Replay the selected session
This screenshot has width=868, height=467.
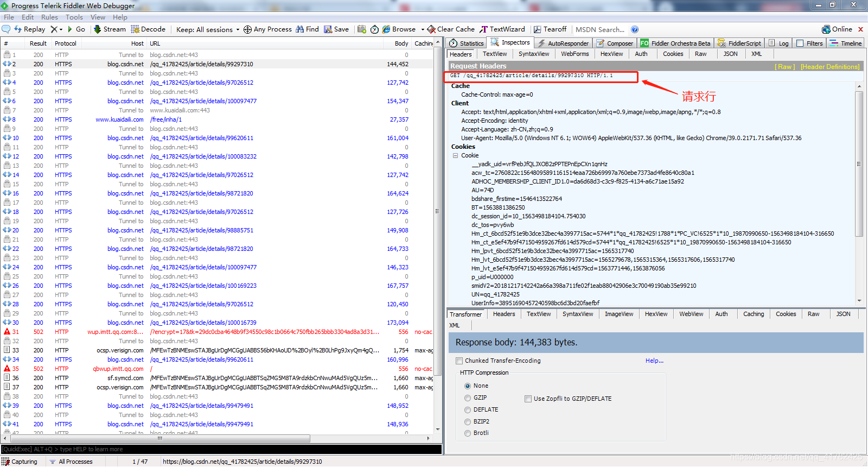[x=30, y=29]
